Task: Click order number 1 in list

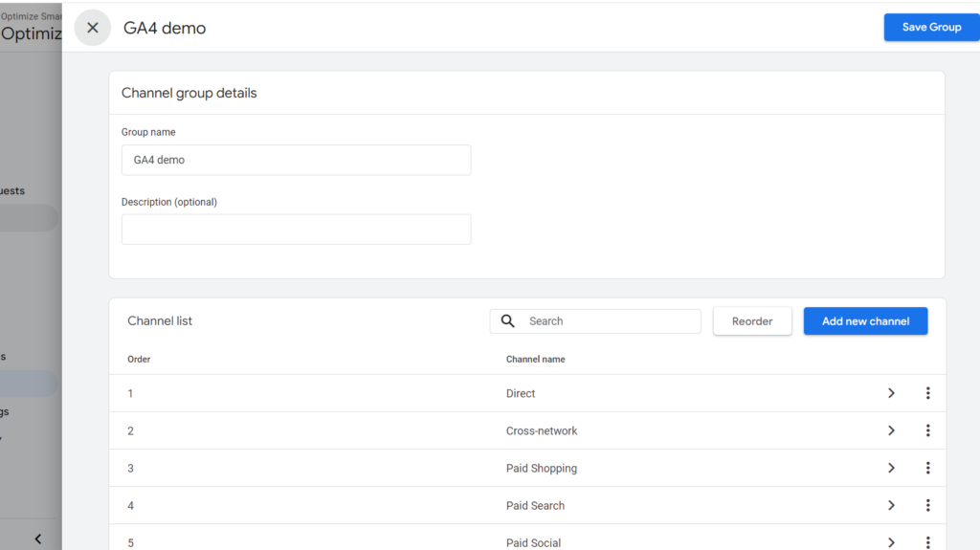Action: [x=130, y=394]
